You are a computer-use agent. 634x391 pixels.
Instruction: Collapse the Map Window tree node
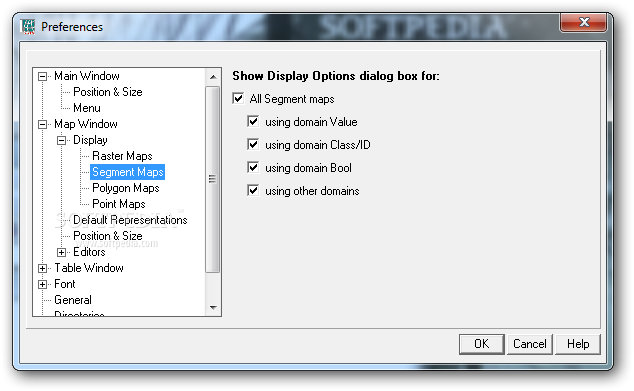[x=42, y=124]
